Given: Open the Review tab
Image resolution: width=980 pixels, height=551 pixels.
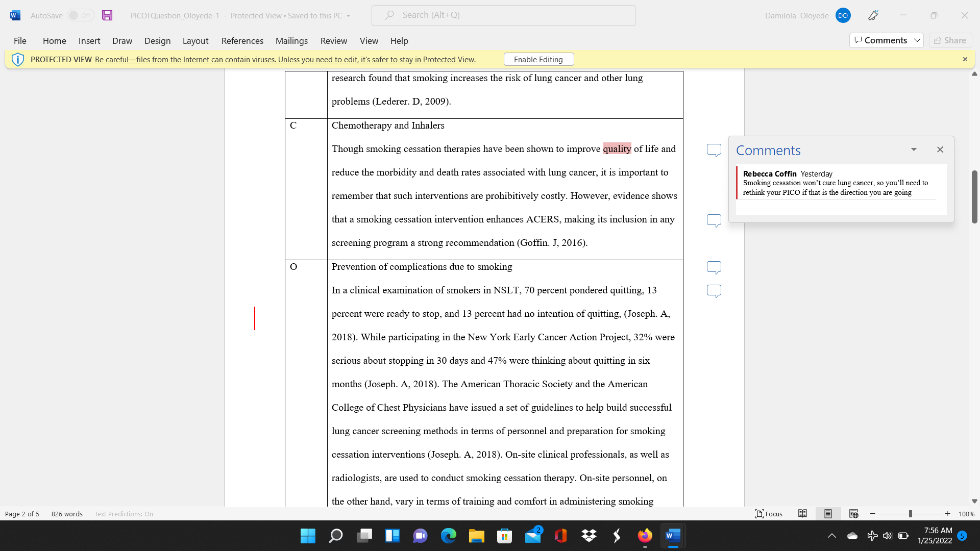Looking at the screenshot, I should tap(334, 41).
